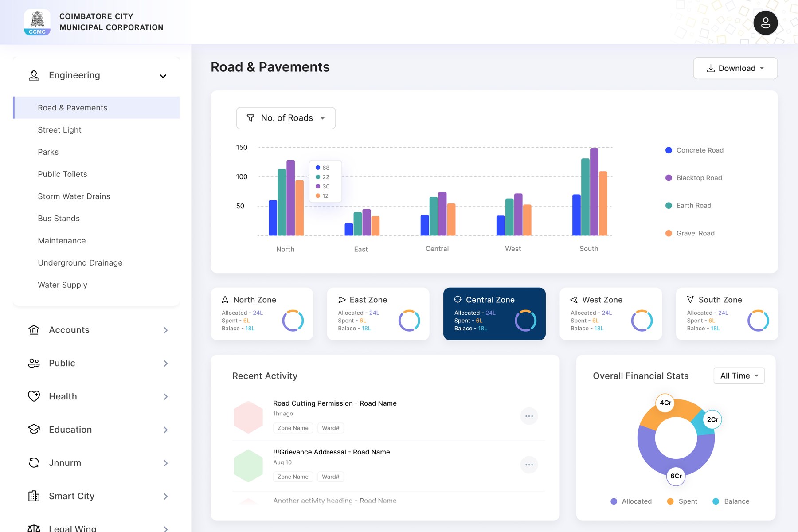Click the Jnnurm refresh arrows icon
This screenshot has height=532, width=798.
coord(34,463)
